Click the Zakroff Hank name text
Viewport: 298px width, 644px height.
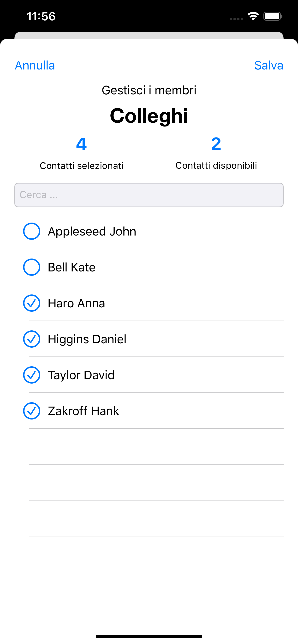(83, 411)
